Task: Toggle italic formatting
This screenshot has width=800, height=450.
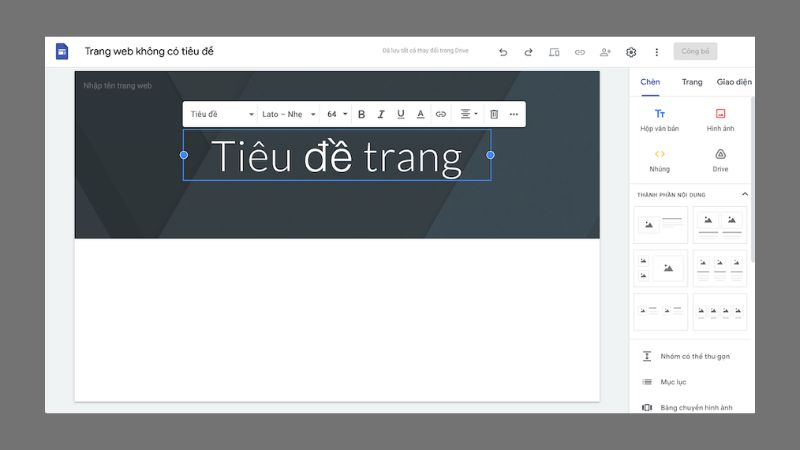Action: (x=381, y=114)
